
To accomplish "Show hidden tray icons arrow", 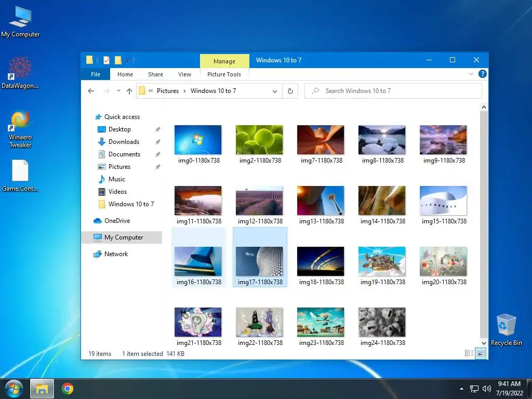I will tap(461, 389).
